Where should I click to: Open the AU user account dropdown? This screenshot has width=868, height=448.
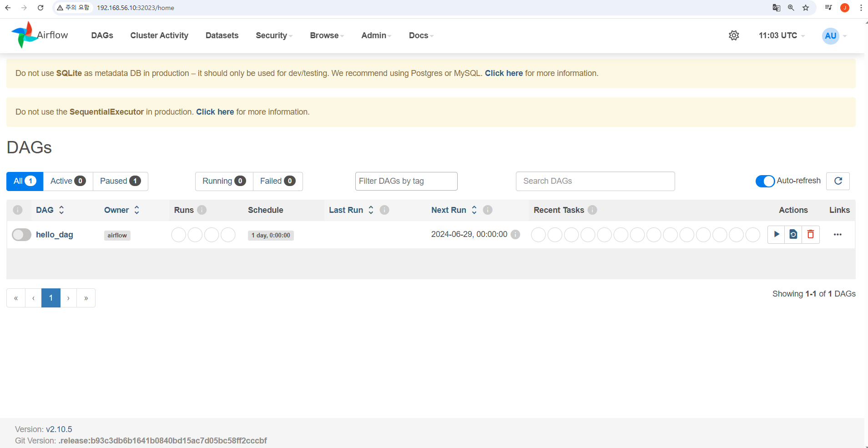coord(834,35)
